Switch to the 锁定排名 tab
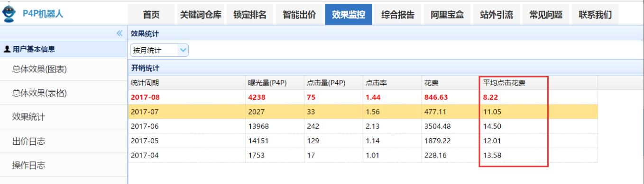 point(250,15)
